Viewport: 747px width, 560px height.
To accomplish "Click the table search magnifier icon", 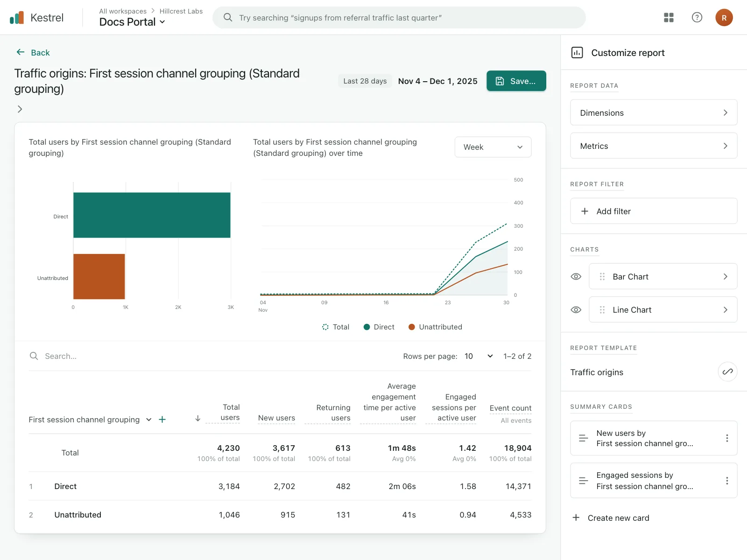I will click(34, 356).
